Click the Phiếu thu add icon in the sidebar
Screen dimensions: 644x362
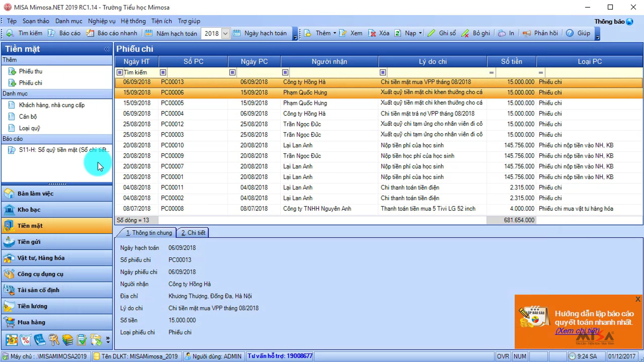(12, 71)
